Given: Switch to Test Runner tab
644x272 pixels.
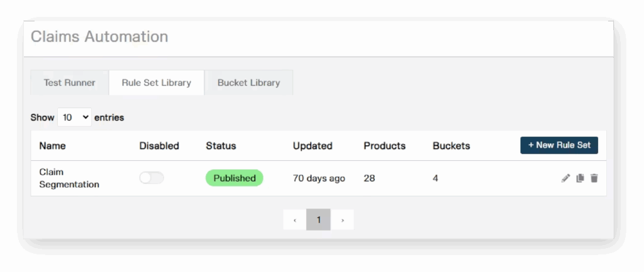Looking at the screenshot, I should coord(69,82).
